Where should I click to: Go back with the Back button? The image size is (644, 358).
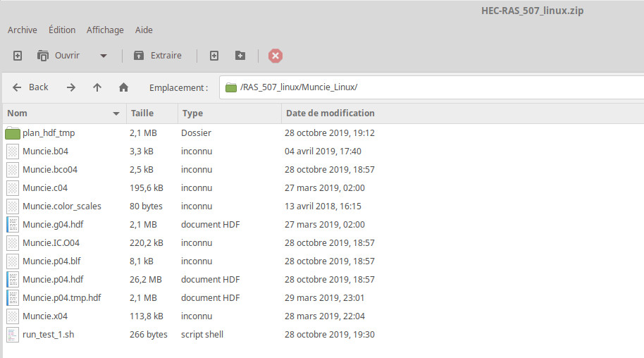[x=30, y=87]
